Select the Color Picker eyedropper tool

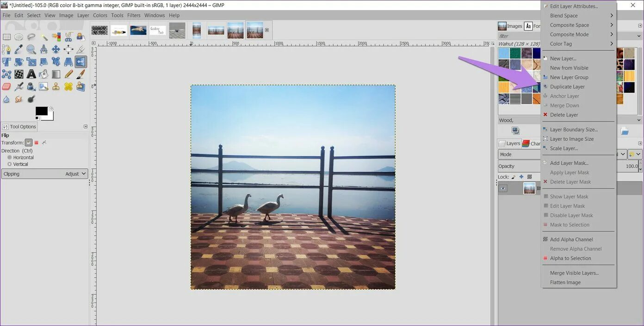pos(19,49)
